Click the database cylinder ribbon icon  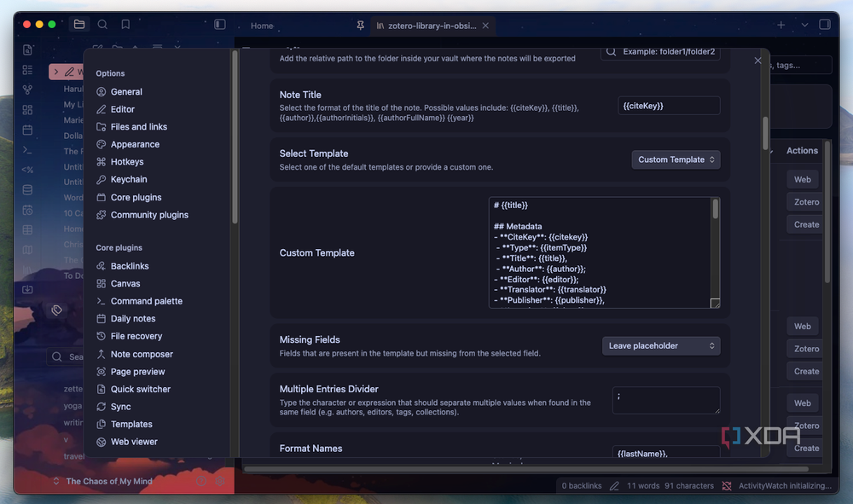[28, 190]
